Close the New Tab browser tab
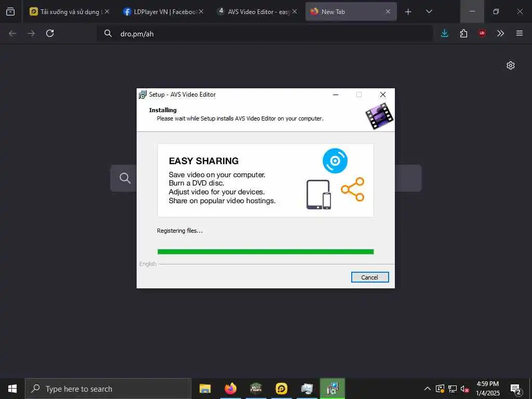Viewport: 532px width, 399px height. coord(388,11)
